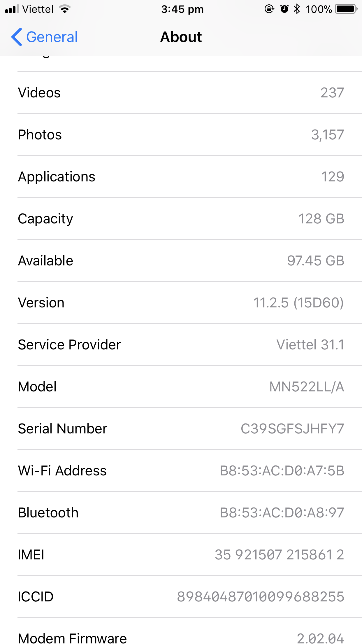This screenshot has width=362, height=644.
Task: Tap the Wi-Fi signal icon
Action: point(65,9)
